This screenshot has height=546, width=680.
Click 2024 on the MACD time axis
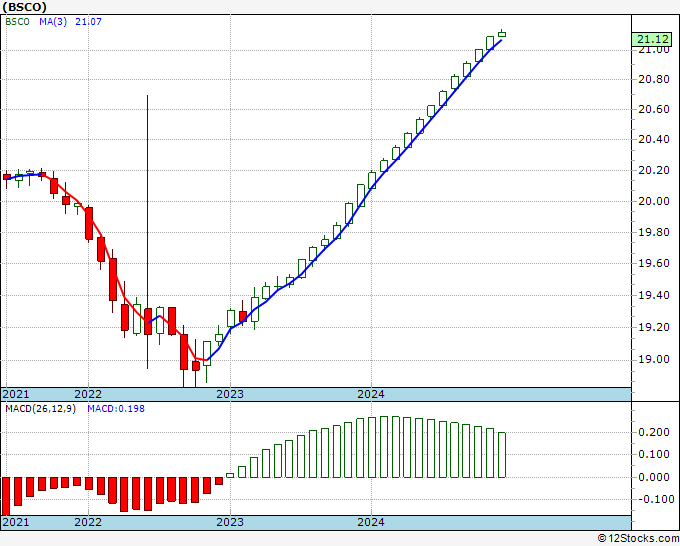[371, 522]
